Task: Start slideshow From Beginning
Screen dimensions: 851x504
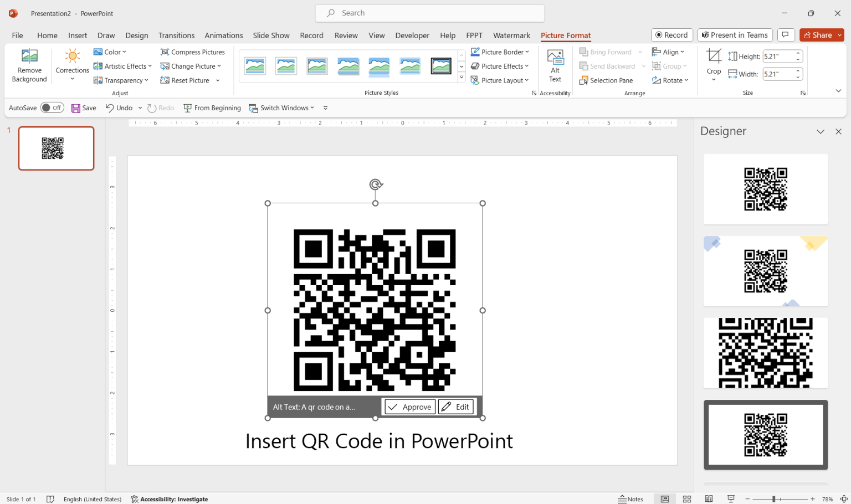Action: (212, 107)
